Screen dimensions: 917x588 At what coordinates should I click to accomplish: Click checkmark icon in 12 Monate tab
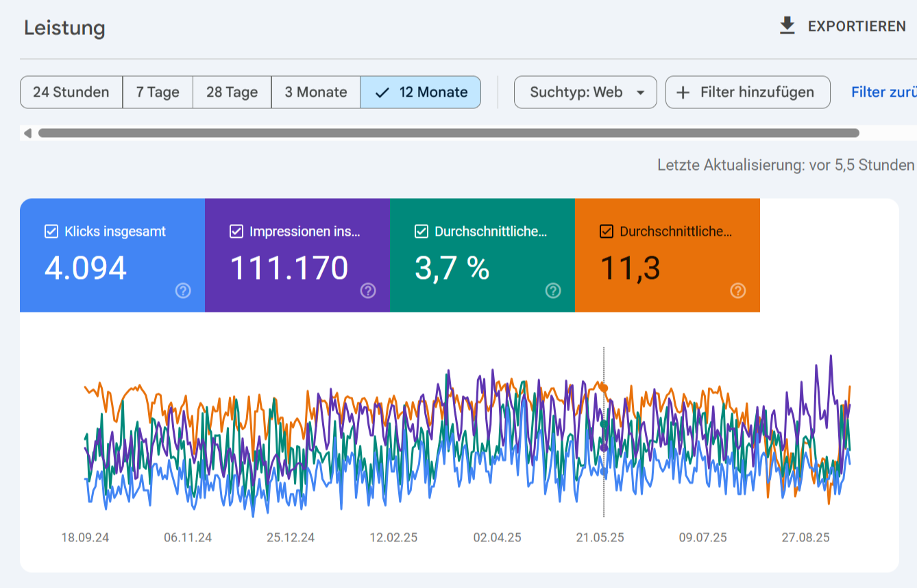[382, 93]
